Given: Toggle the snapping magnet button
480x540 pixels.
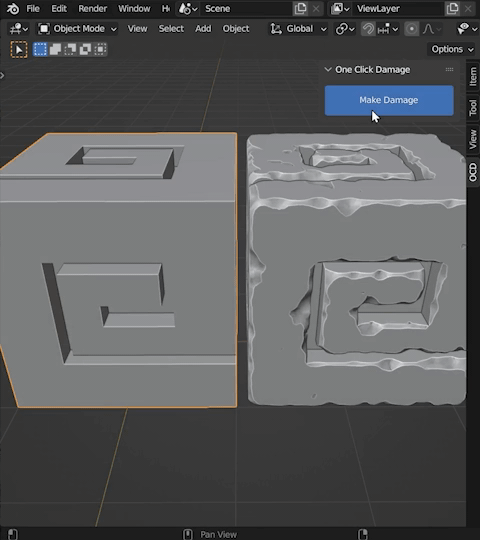Looking at the screenshot, I should point(368,29).
